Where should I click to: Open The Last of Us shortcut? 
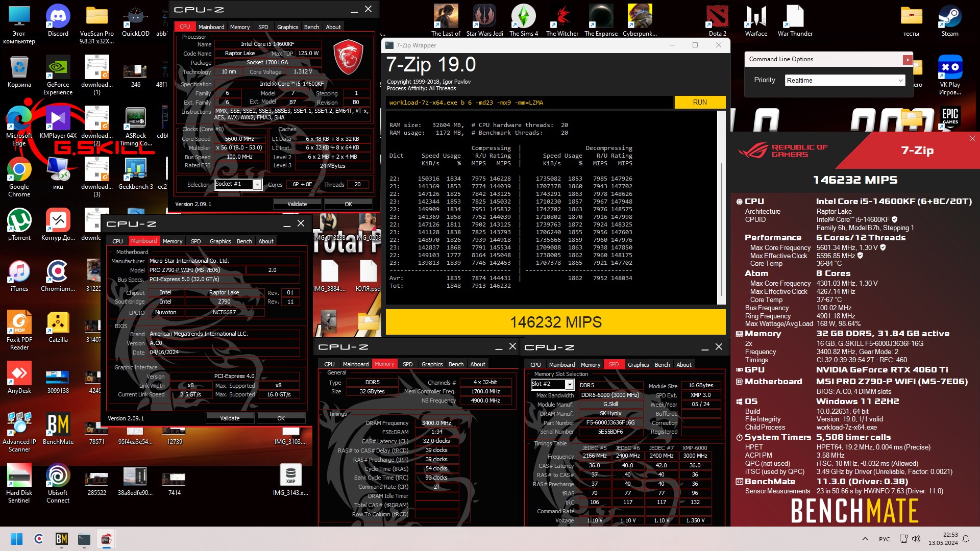446,20
